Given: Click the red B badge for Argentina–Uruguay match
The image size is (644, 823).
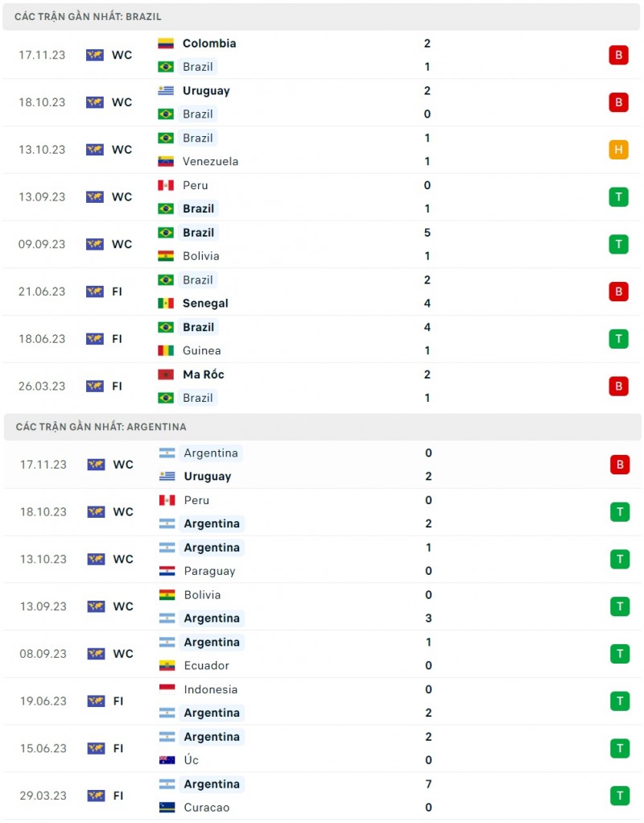Looking at the screenshot, I should (619, 465).
